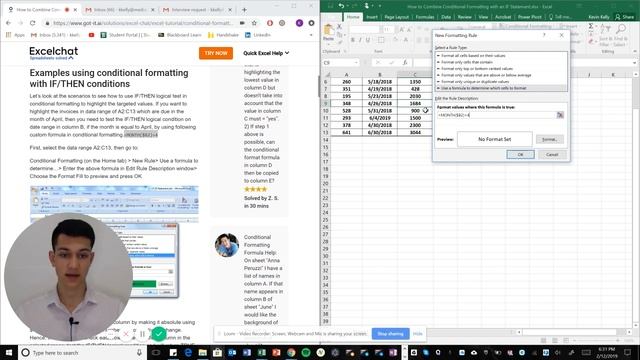Screen dimensions: 640x360
Task: Select 'Format only top or bottom ranked values' rule
Action: 501,69
